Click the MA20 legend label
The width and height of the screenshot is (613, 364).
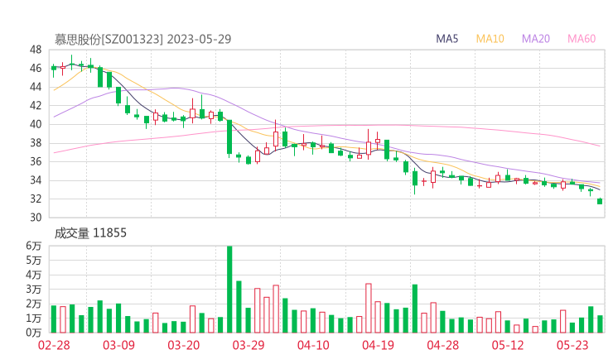click(536, 39)
